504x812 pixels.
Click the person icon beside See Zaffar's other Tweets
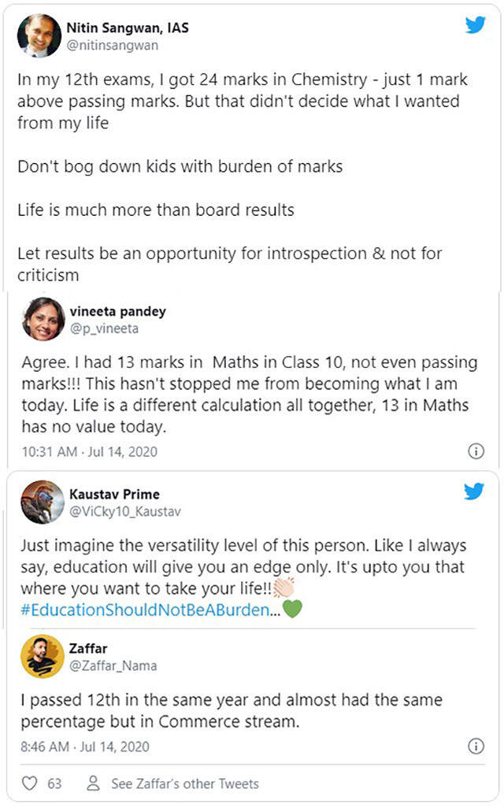point(94,784)
